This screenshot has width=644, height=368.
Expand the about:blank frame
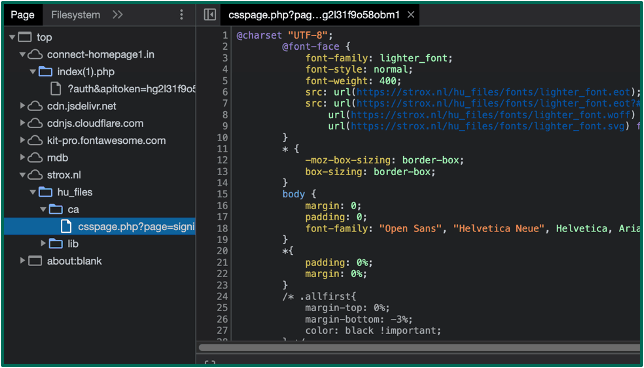point(23,261)
